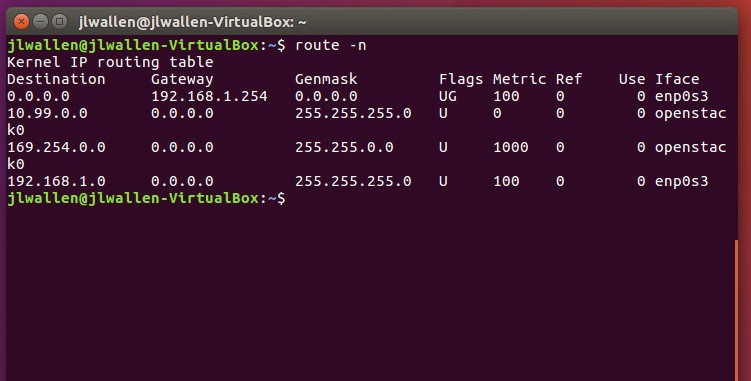This screenshot has width=751, height=381.
Task: Click the gateway address 192.168.1.254
Action: click(209, 96)
